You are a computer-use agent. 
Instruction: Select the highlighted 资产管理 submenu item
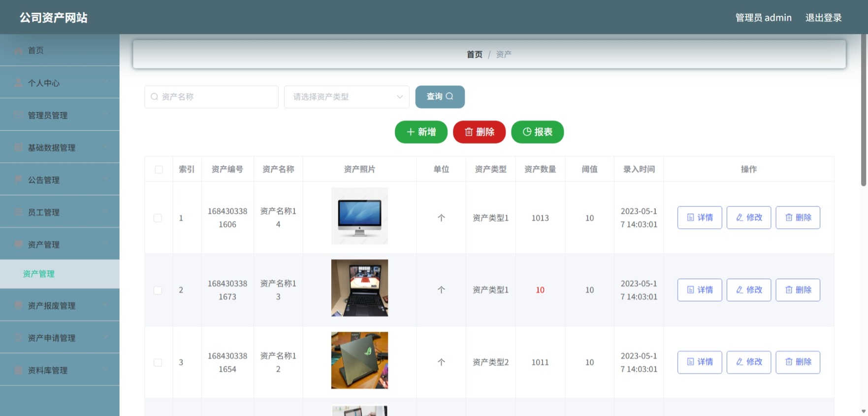point(60,274)
